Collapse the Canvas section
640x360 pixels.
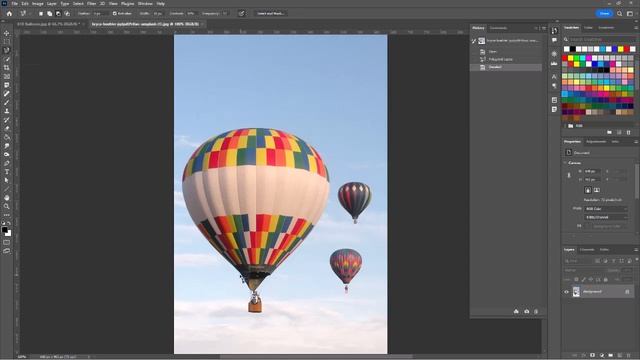566,163
